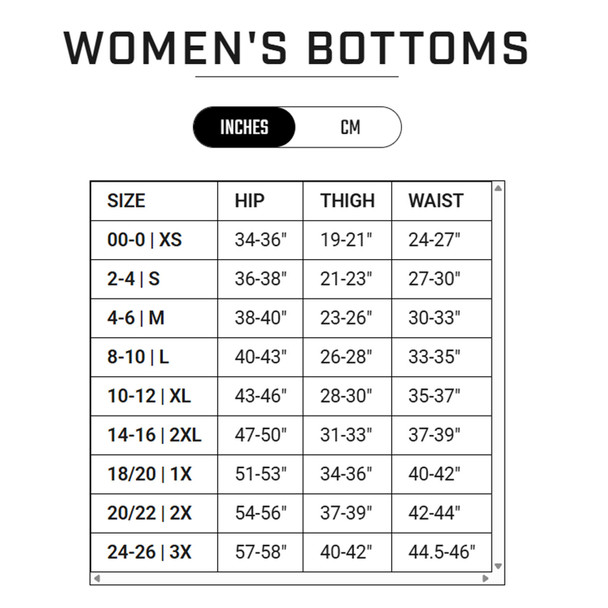Click the scroll right arrow below the table

485,578
